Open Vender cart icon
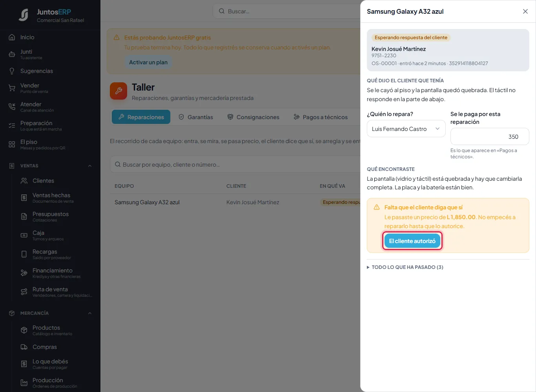The width and height of the screenshot is (536, 392). [12, 88]
